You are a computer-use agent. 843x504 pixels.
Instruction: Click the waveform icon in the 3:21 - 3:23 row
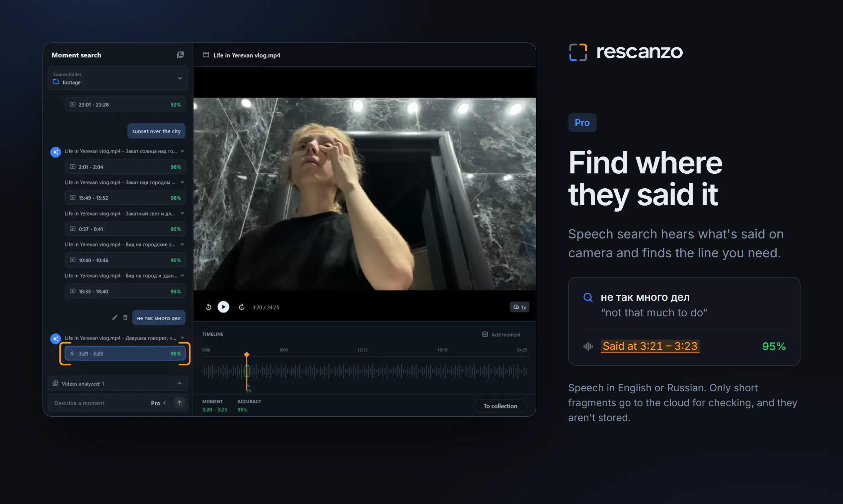tap(72, 353)
